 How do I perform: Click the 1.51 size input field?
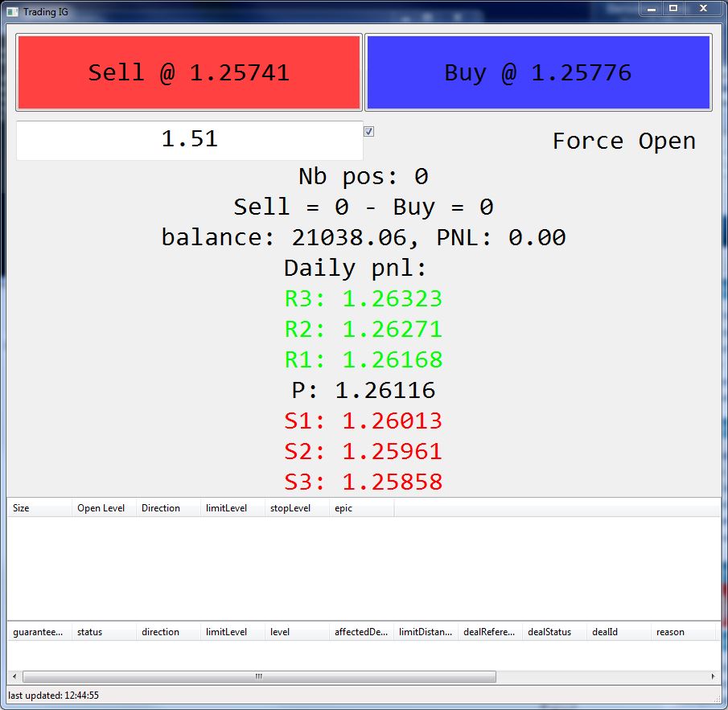(x=189, y=140)
